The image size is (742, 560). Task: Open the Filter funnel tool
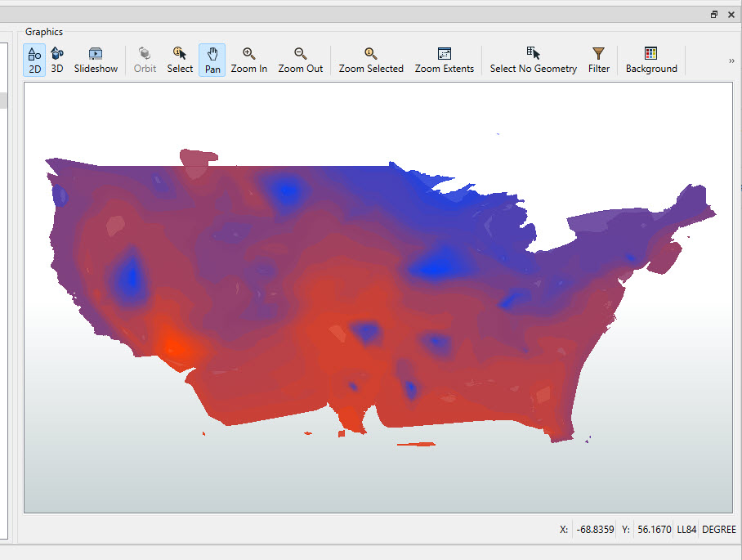[599, 60]
